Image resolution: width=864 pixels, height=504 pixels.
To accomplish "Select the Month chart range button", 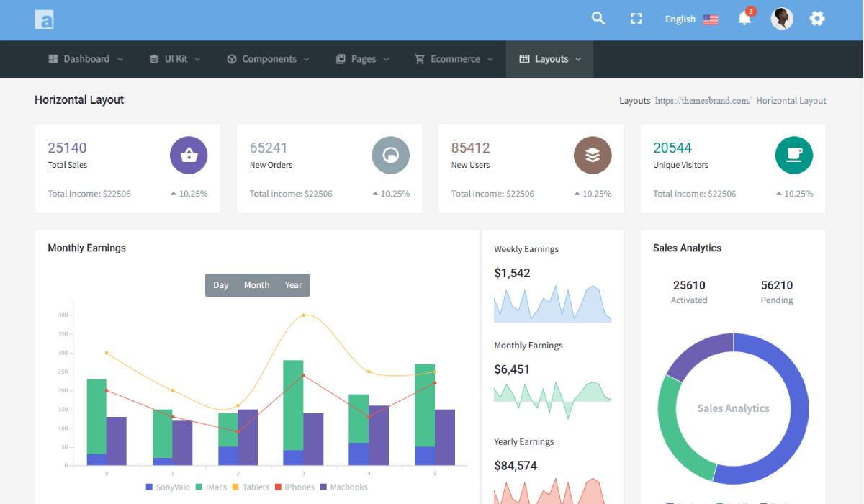I will point(256,285).
